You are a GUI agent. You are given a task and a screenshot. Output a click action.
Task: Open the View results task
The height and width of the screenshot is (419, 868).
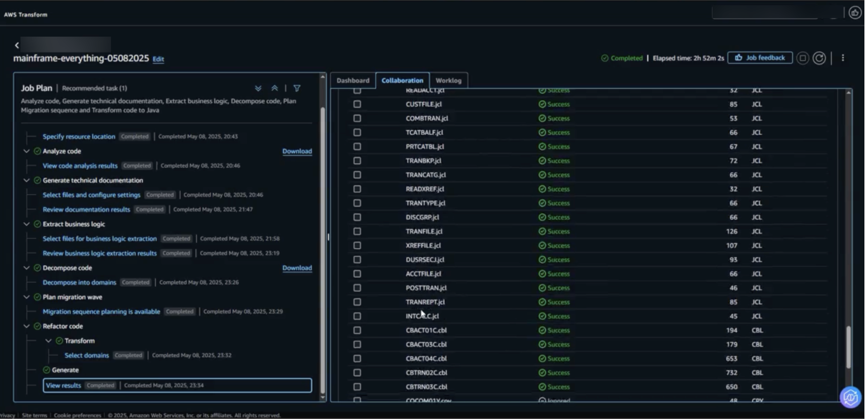click(63, 385)
